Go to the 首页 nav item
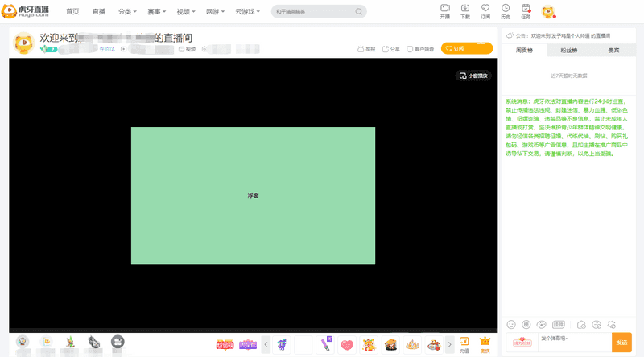 click(72, 12)
